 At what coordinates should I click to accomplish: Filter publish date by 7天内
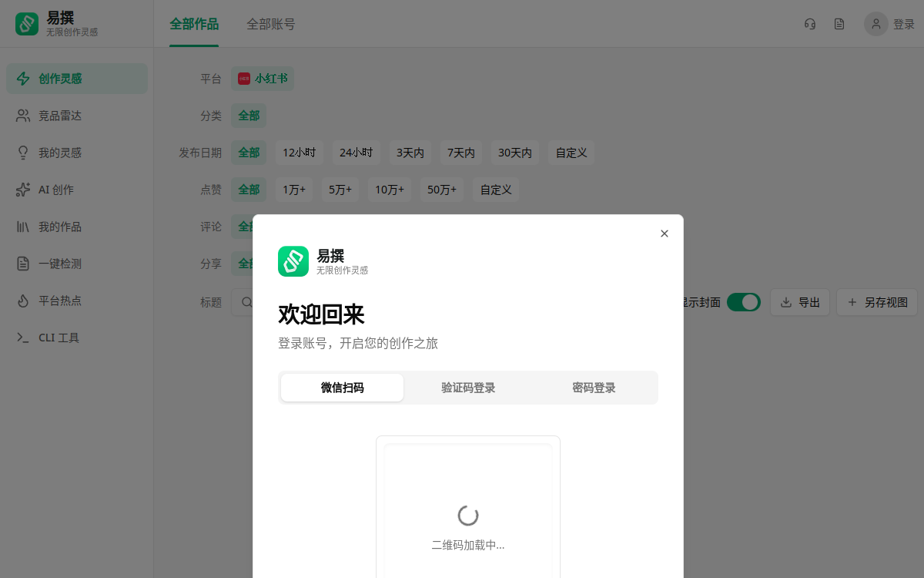[x=461, y=153]
